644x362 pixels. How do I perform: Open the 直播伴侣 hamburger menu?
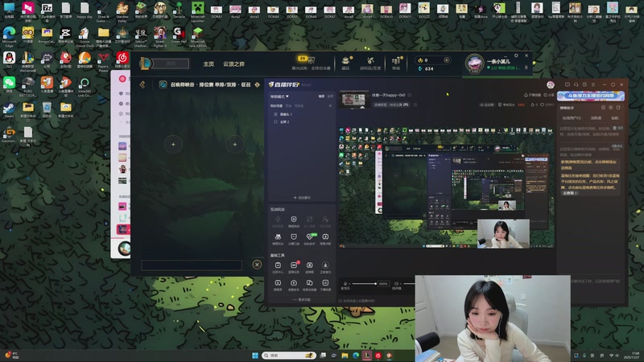tap(593, 84)
